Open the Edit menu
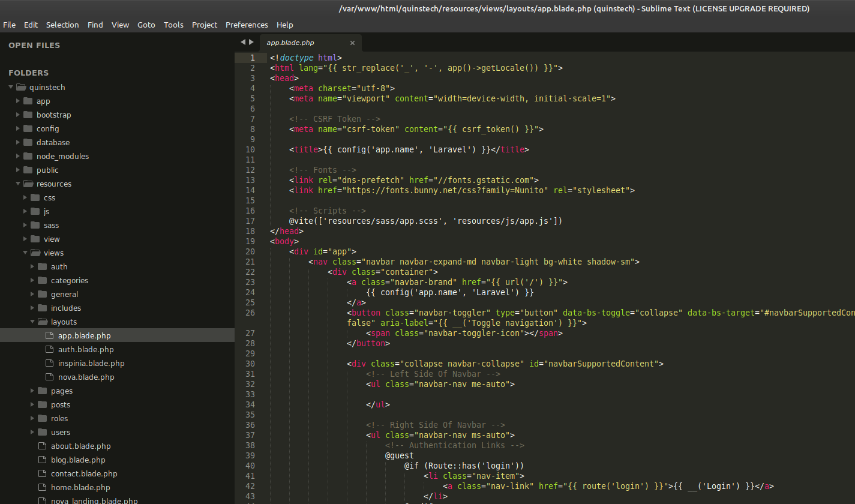855x504 pixels. pos(31,25)
